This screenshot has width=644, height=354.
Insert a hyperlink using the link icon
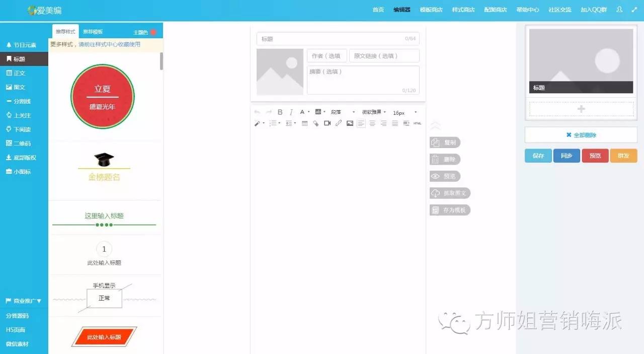pyautogui.click(x=339, y=123)
